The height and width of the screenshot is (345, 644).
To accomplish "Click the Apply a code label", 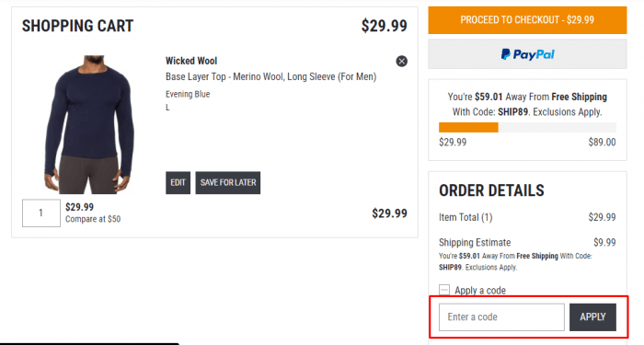I will pos(480,291).
